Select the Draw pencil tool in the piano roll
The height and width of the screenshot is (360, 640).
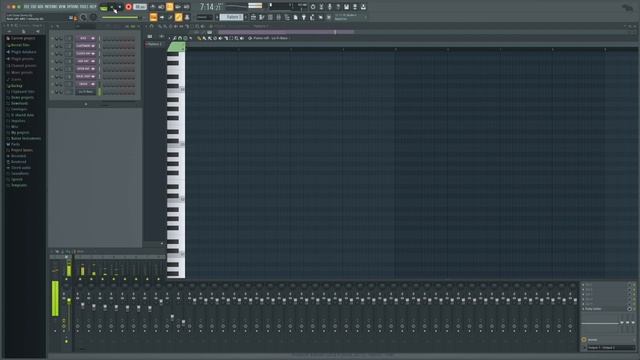[199, 38]
